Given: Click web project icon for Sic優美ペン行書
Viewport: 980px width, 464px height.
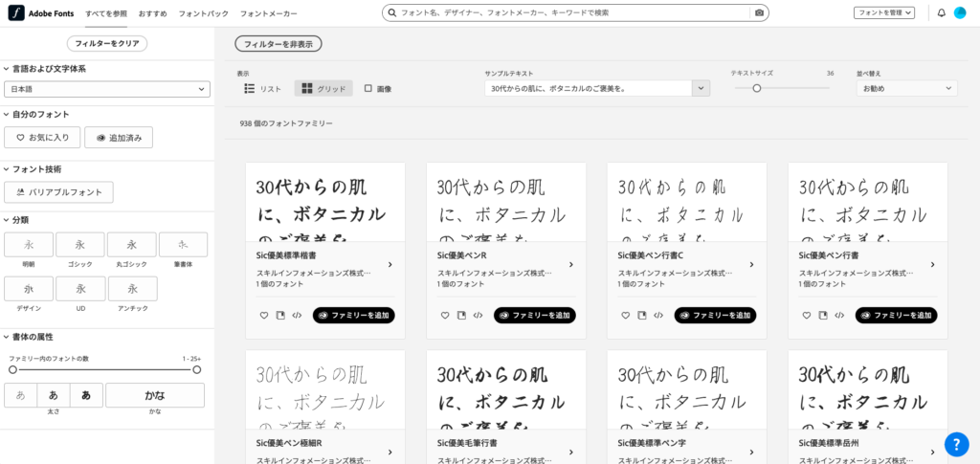Looking at the screenshot, I should [823, 316].
